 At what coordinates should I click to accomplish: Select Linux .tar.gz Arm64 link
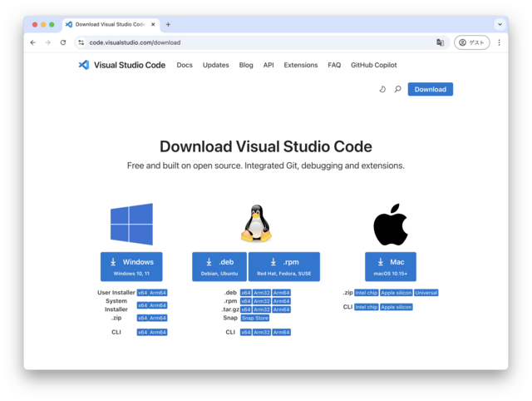pyautogui.click(x=281, y=309)
